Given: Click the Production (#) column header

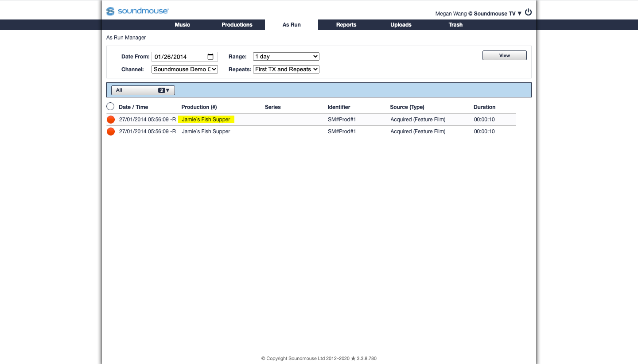Looking at the screenshot, I should tap(199, 107).
